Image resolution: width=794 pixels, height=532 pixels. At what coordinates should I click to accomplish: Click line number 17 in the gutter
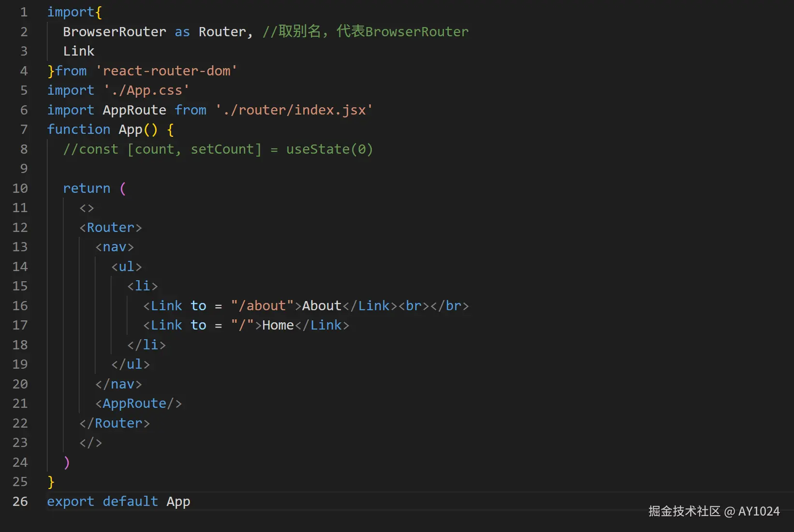coord(20,325)
